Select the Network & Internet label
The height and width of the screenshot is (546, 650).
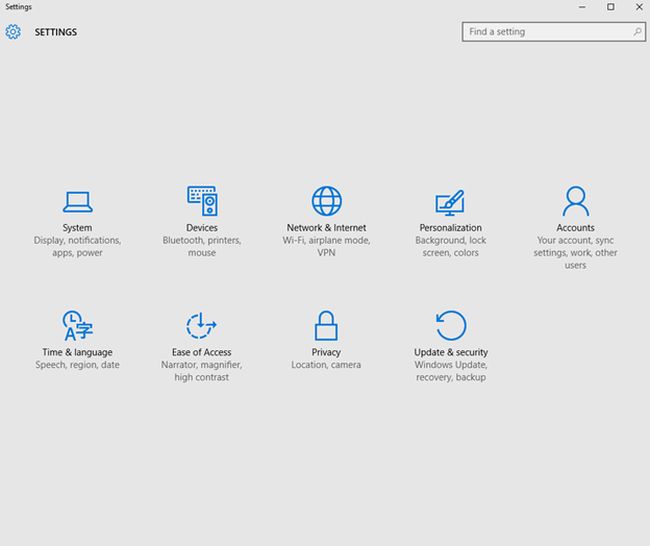[327, 228]
